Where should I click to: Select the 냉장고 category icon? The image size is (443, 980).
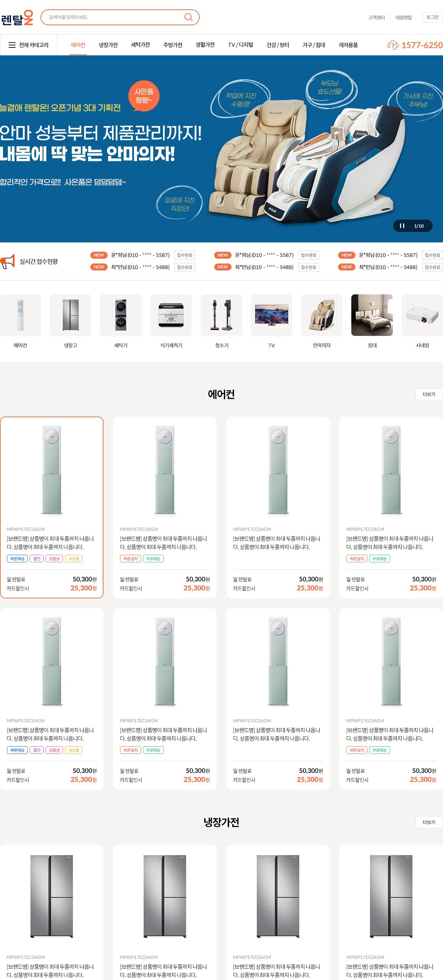[x=71, y=315]
